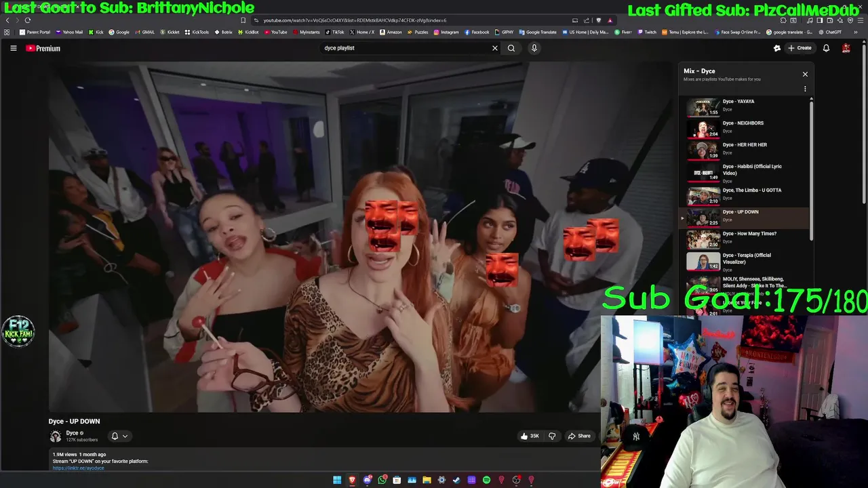This screenshot has width=868, height=488.
Task: Like the video with thumbs up
Action: 530,436
